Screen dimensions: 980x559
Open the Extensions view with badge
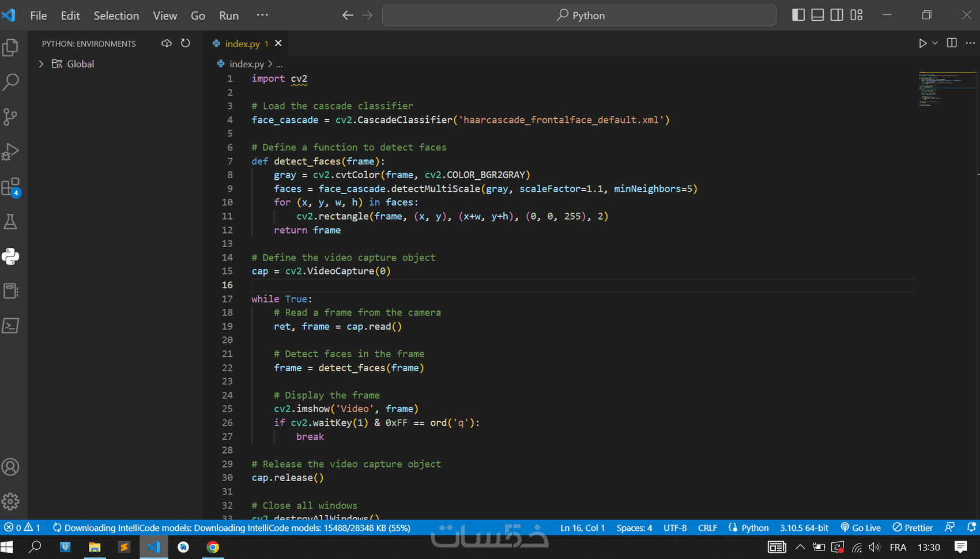click(x=11, y=187)
